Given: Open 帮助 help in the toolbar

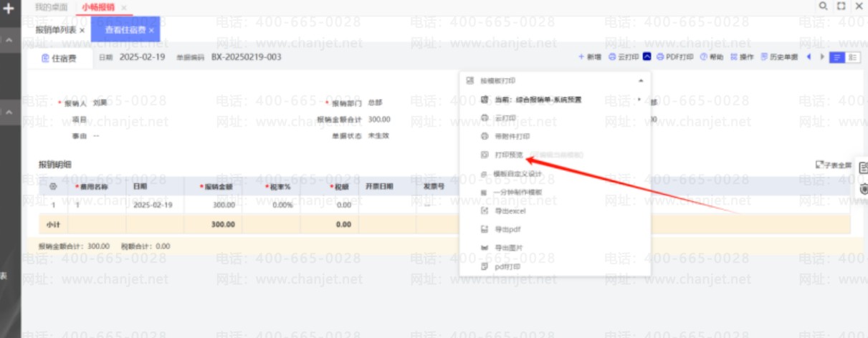Looking at the screenshot, I should point(712,57).
